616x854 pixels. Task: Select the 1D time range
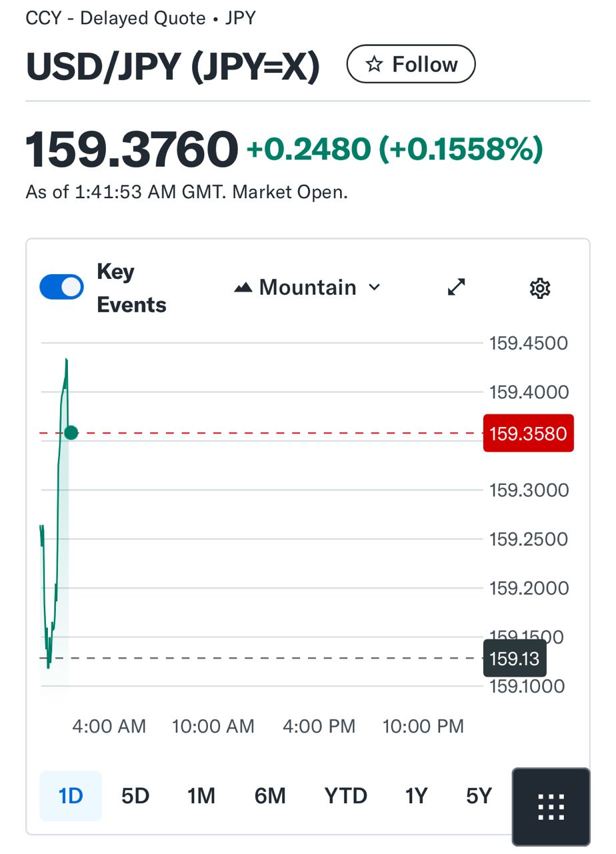(71, 796)
